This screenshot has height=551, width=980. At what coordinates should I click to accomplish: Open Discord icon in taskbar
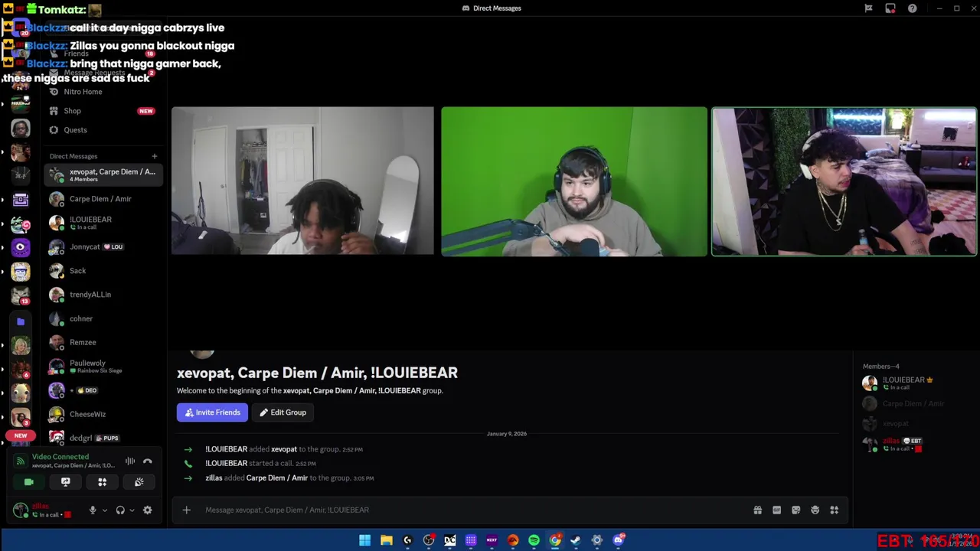[619, 540]
